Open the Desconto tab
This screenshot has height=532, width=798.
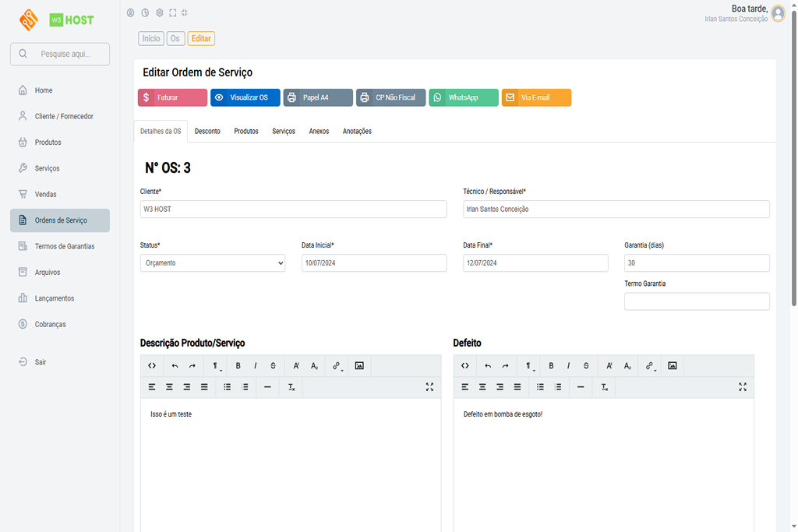coord(207,131)
